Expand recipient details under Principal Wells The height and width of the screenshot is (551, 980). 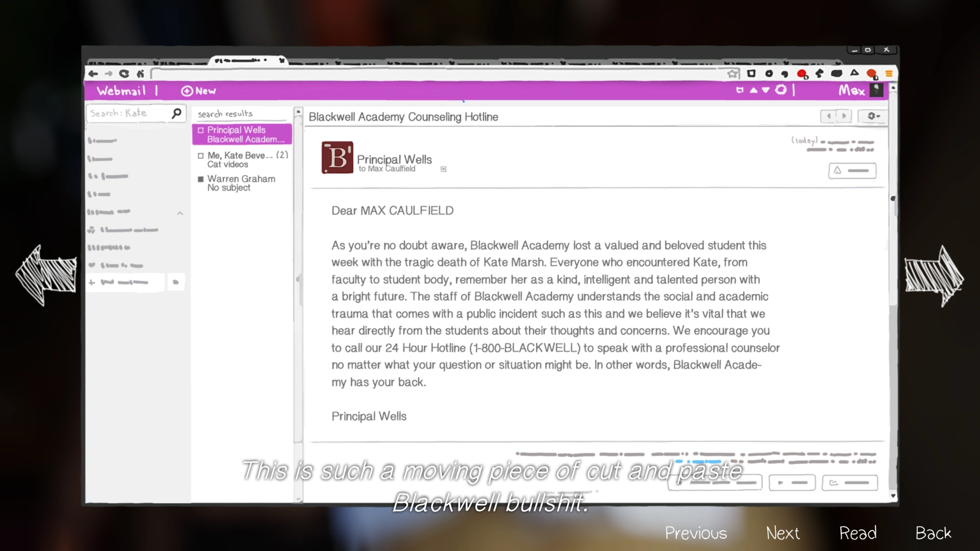(x=443, y=169)
